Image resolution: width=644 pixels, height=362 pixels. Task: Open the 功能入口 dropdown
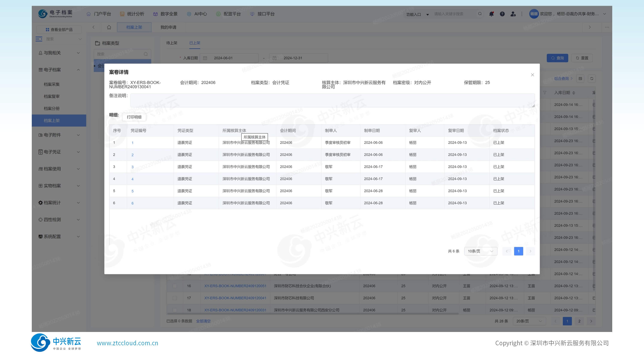(x=417, y=14)
